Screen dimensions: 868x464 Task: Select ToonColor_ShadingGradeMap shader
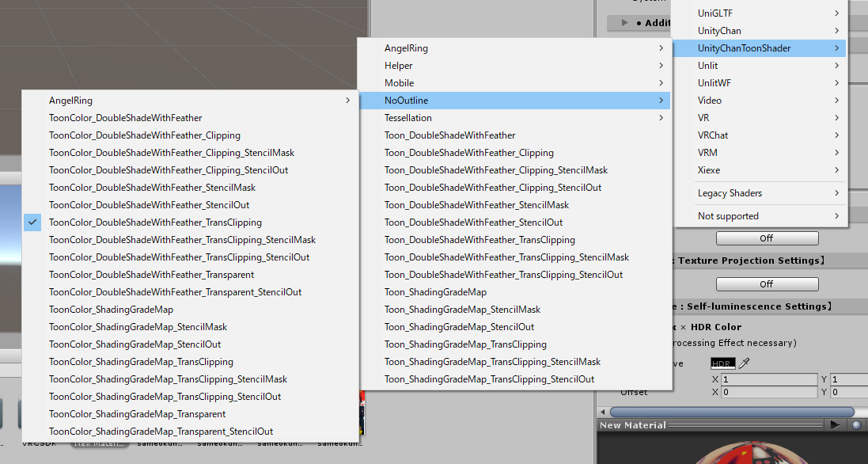(191, 310)
